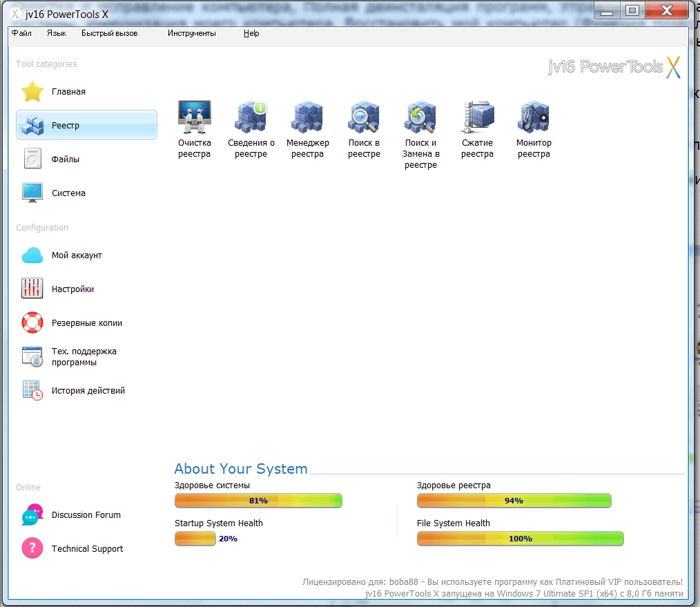The height and width of the screenshot is (607, 700).
Task: Click the Файлы disk drive icon
Action: point(32,159)
